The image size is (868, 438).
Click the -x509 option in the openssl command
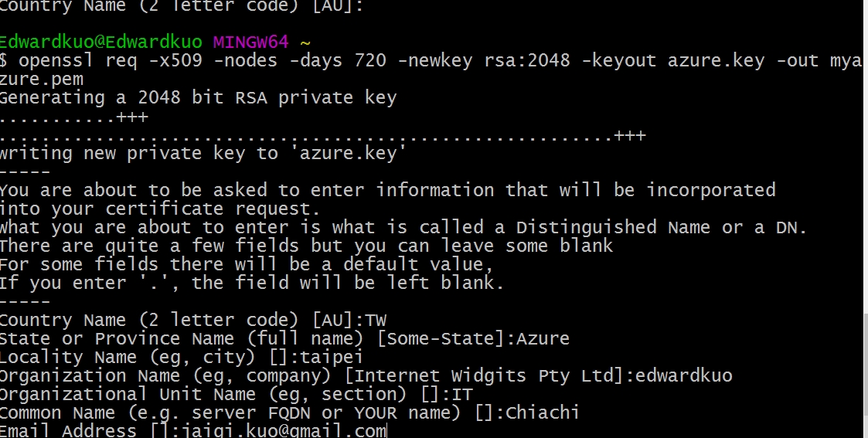pyautogui.click(x=175, y=60)
